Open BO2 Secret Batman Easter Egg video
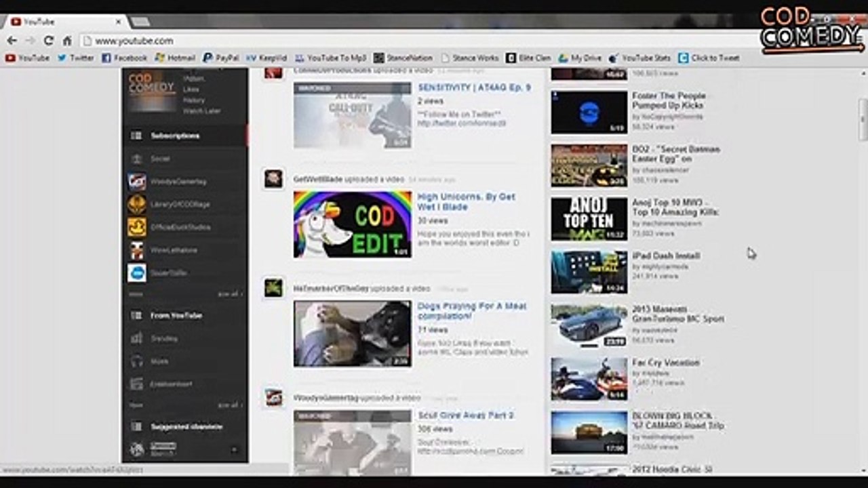Image resolution: width=868 pixels, height=488 pixels. [x=676, y=154]
